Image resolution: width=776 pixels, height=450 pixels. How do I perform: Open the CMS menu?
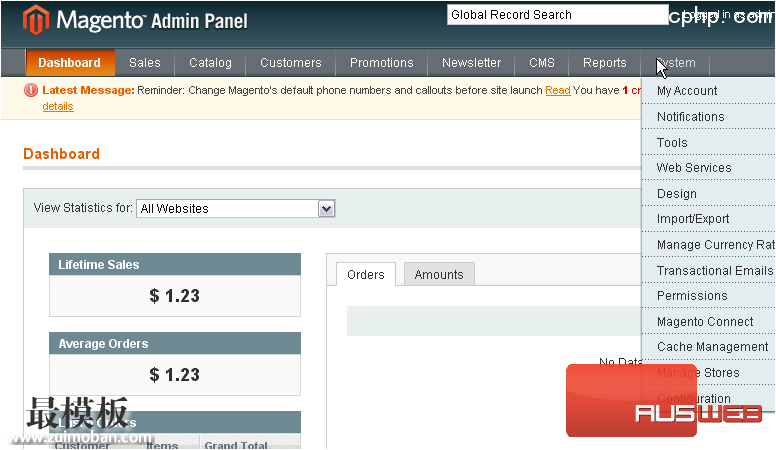[542, 63]
